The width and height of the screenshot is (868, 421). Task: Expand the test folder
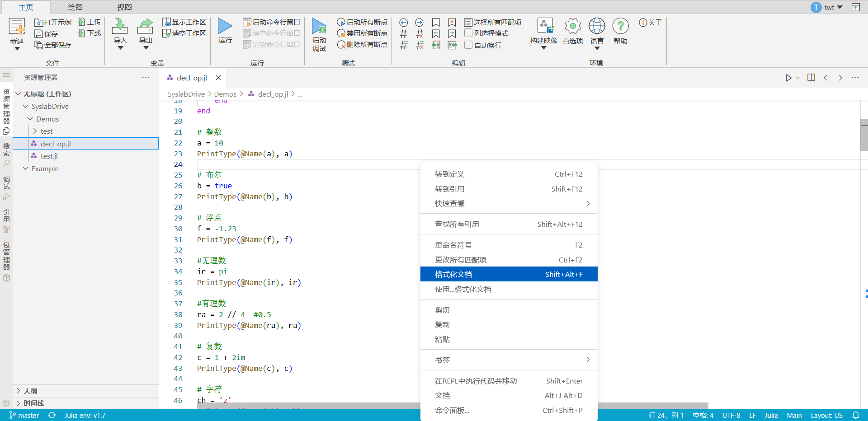point(35,131)
